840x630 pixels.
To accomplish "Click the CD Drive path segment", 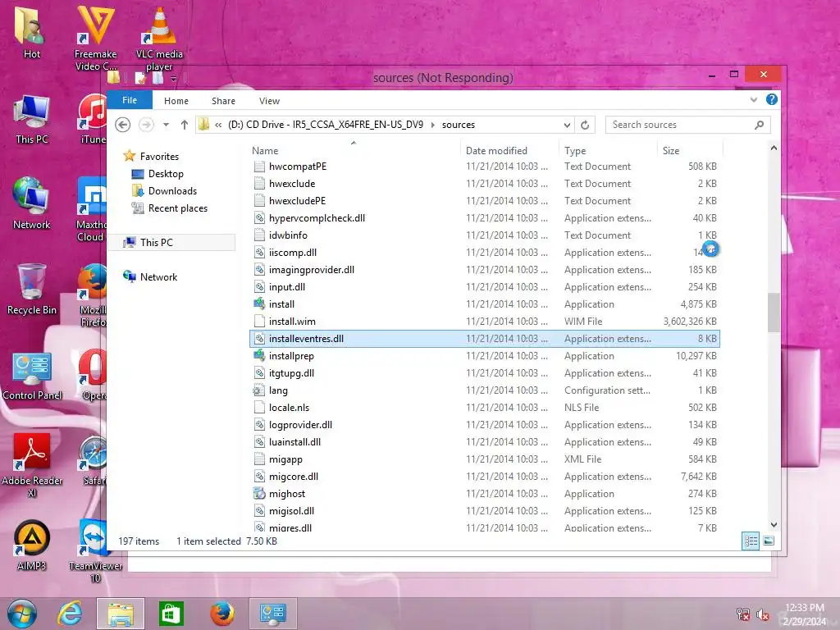I will click(326, 125).
